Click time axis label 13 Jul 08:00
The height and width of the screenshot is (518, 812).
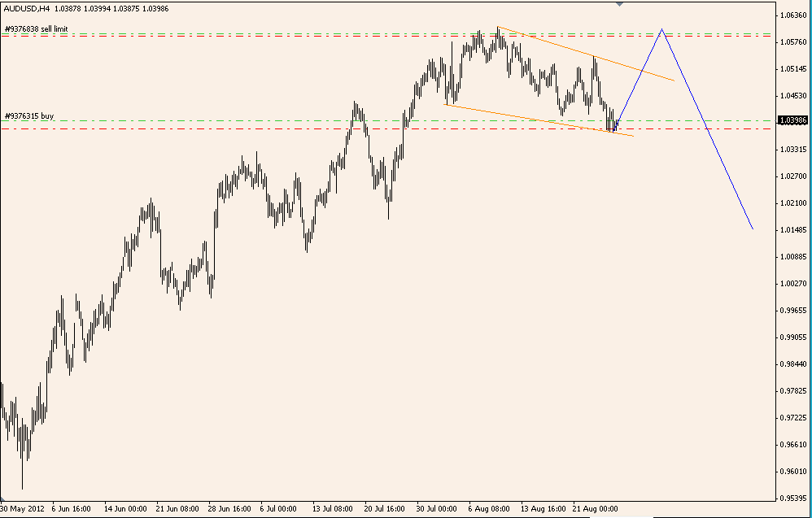(333, 509)
